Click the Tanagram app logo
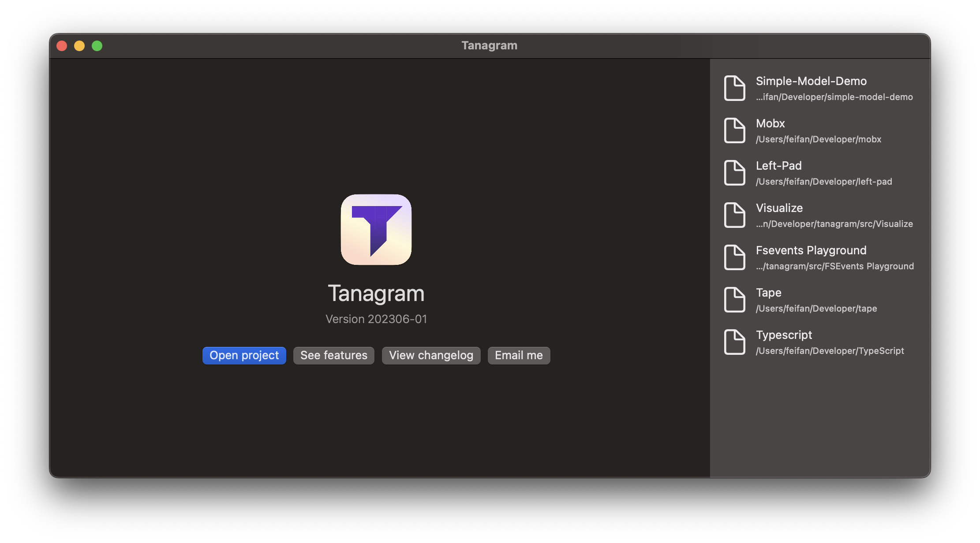The image size is (980, 543). pos(376,230)
